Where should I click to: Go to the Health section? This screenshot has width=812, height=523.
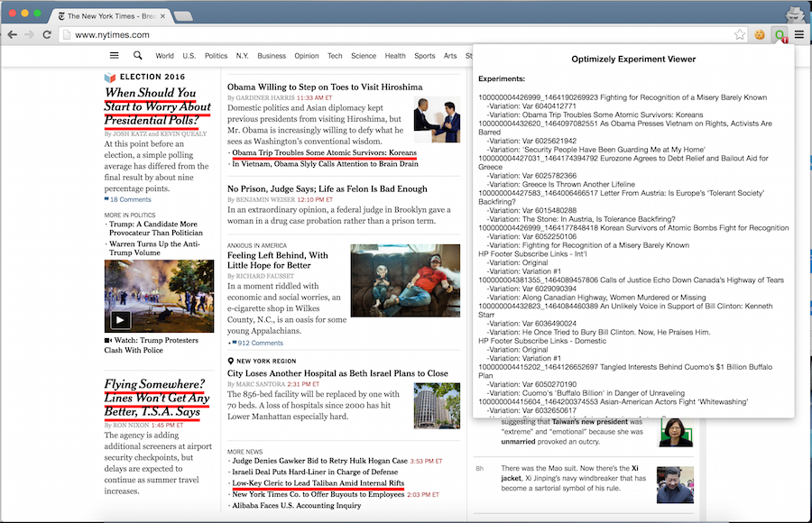(x=395, y=56)
